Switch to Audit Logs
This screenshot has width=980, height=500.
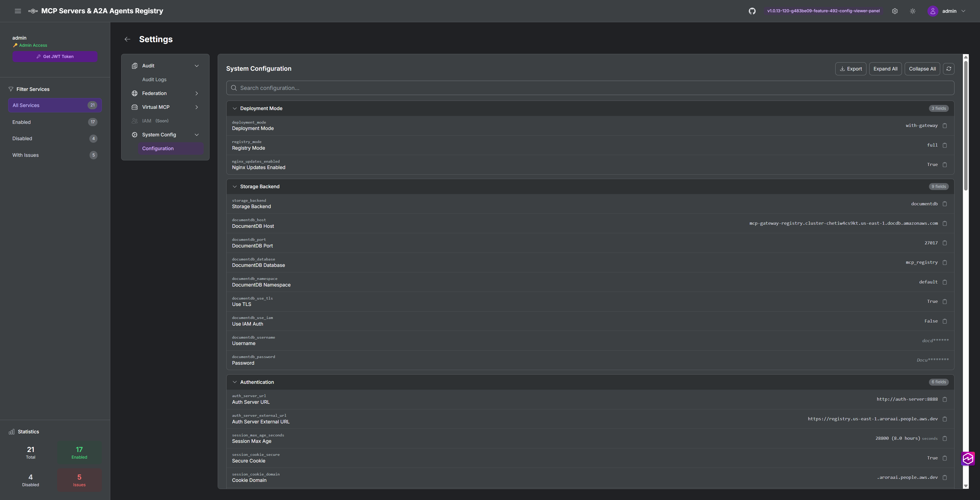pyautogui.click(x=154, y=80)
